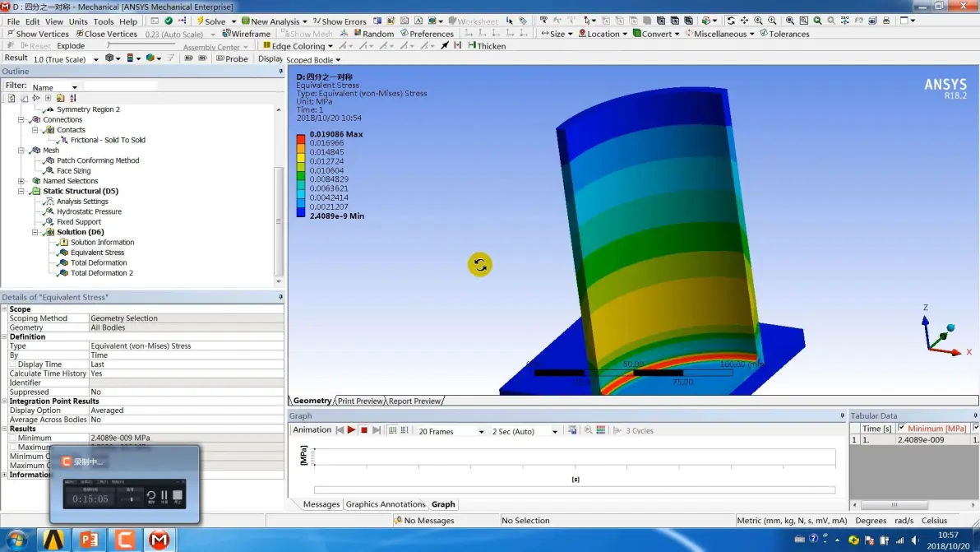Viewport: 980px width, 552px height.
Task: Open the Miscellaneous dropdown menu
Action: point(720,34)
